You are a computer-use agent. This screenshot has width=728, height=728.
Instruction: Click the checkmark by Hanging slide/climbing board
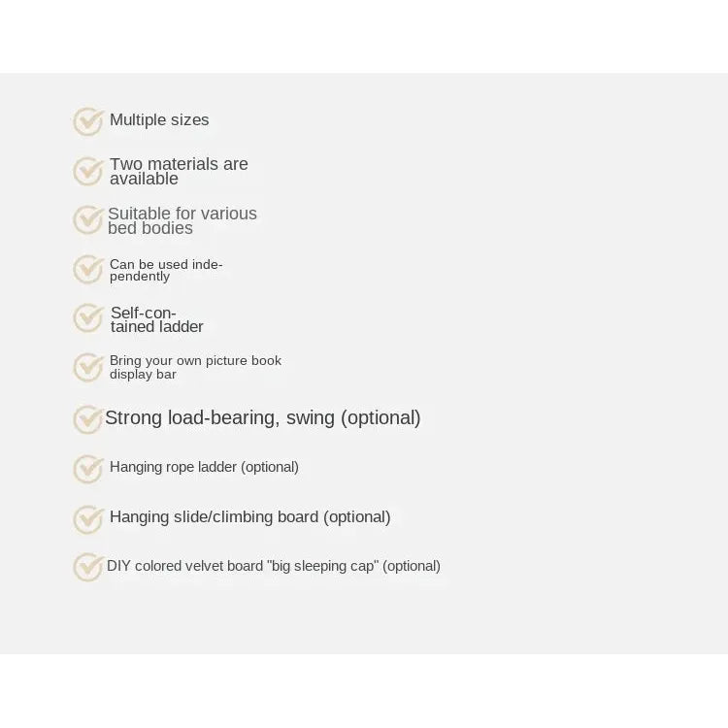pos(88,519)
